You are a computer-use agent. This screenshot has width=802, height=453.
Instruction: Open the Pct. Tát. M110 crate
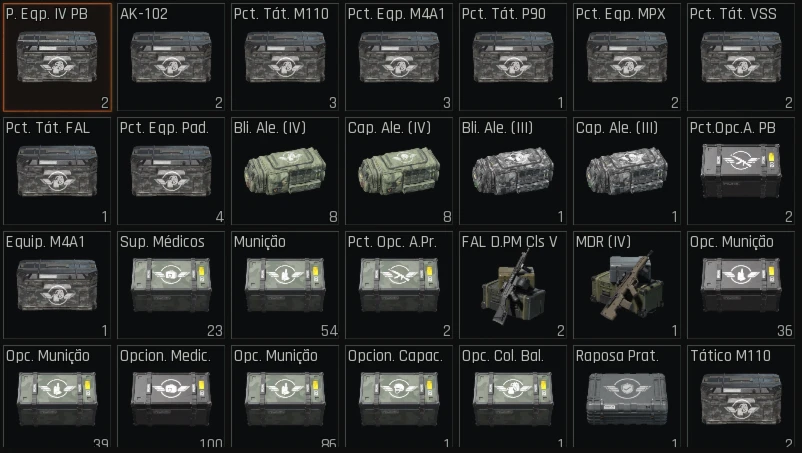285,57
